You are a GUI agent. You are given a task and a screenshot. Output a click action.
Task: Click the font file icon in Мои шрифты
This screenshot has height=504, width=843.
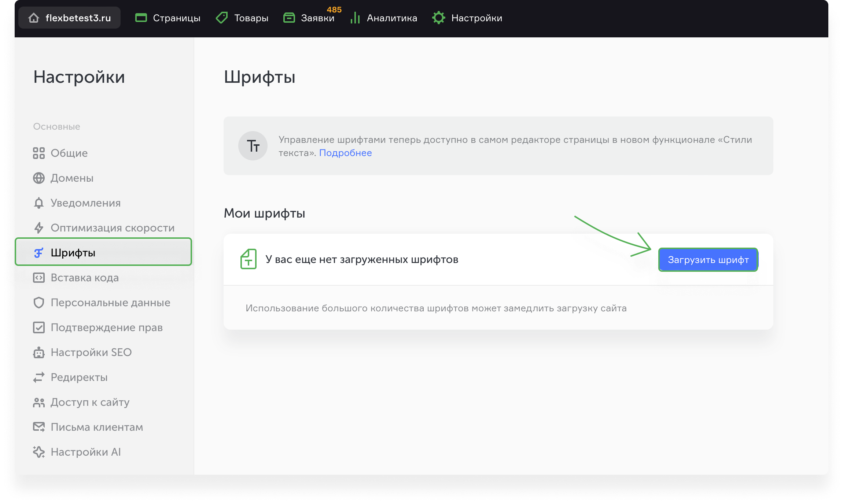pyautogui.click(x=249, y=259)
